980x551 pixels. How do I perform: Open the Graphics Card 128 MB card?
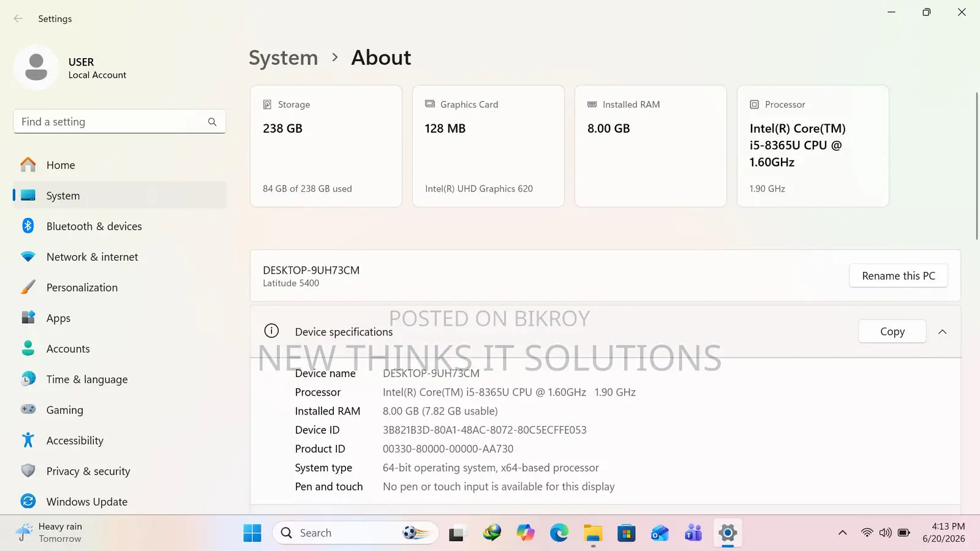pos(488,146)
